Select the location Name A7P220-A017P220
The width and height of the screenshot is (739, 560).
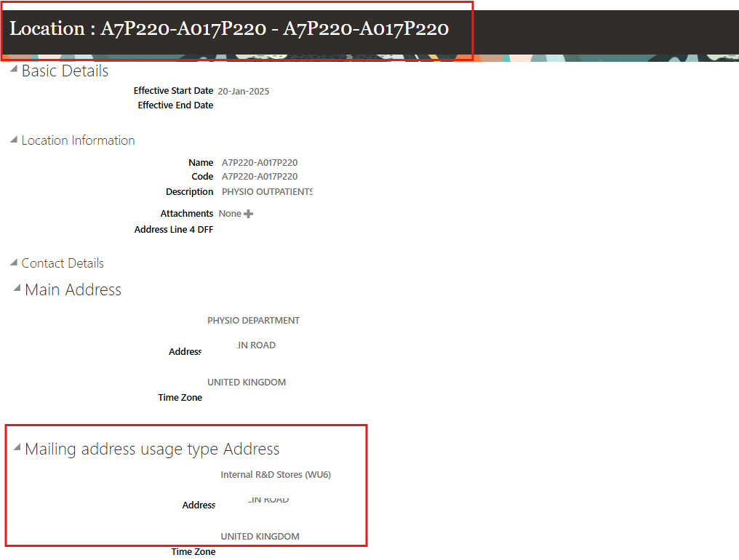pyautogui.click(x=259, y=162)
